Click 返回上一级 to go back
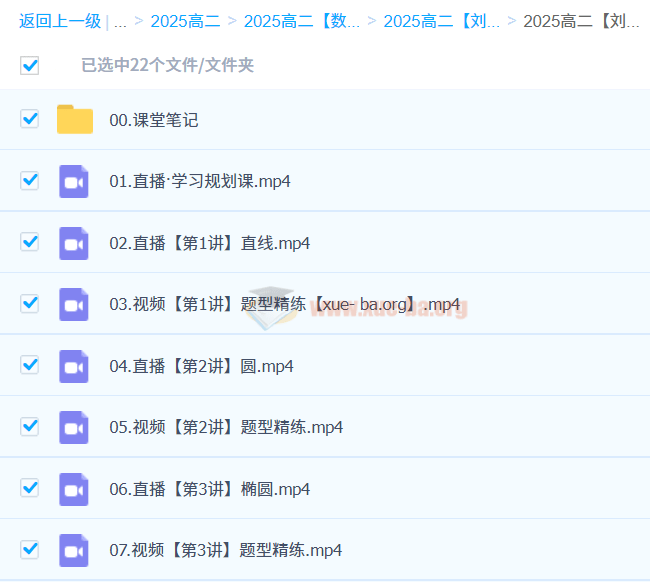 click(x=59, y=21)
